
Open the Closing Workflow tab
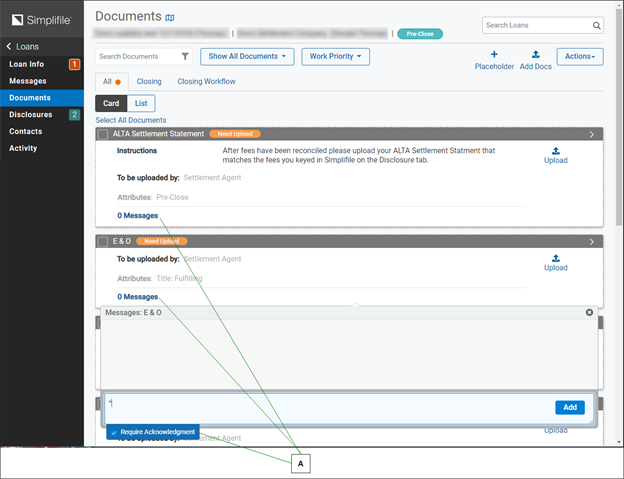(206, 82)
